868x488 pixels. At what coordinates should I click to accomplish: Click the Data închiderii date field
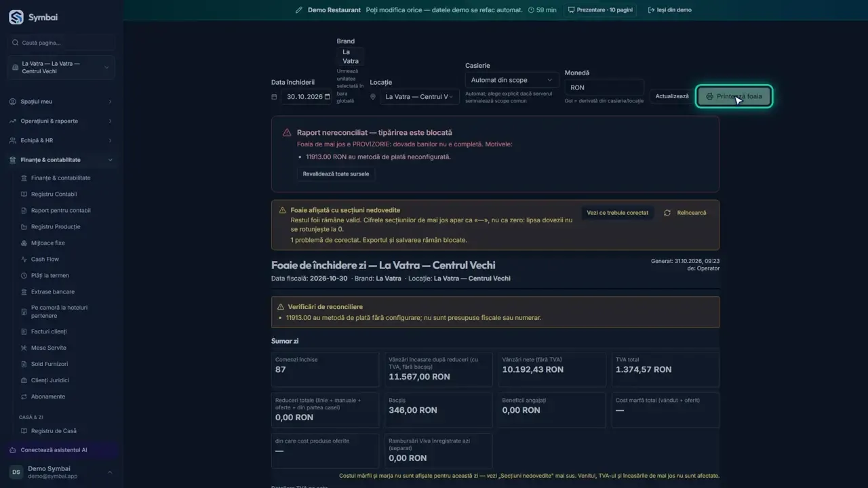click(307, 97)
